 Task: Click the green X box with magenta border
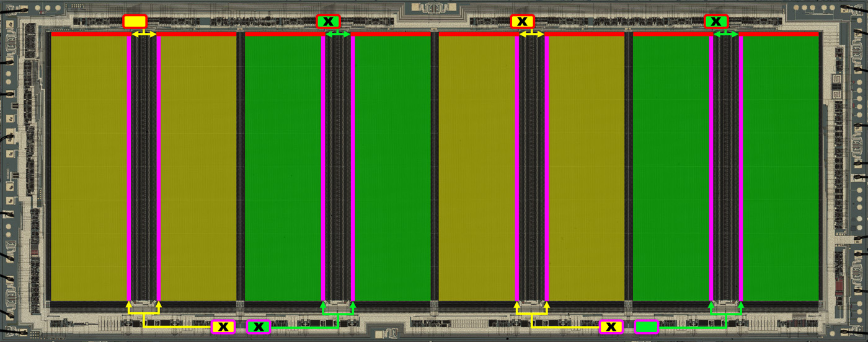point(259,327)
